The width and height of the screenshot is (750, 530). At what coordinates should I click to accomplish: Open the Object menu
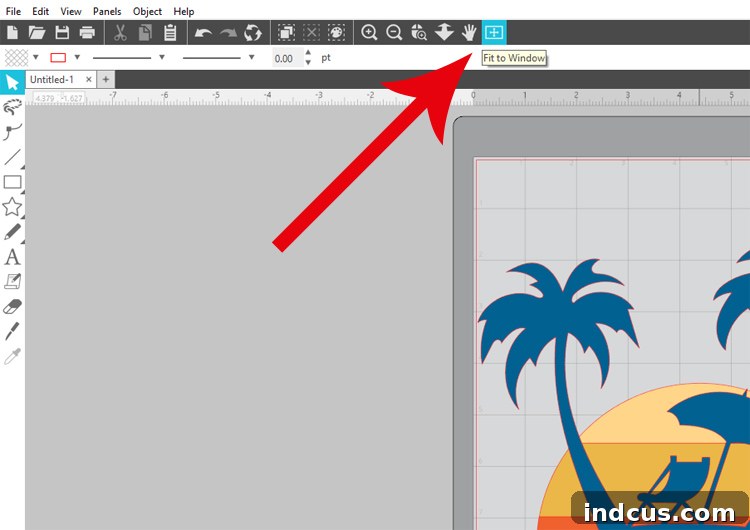coord(147,11)
